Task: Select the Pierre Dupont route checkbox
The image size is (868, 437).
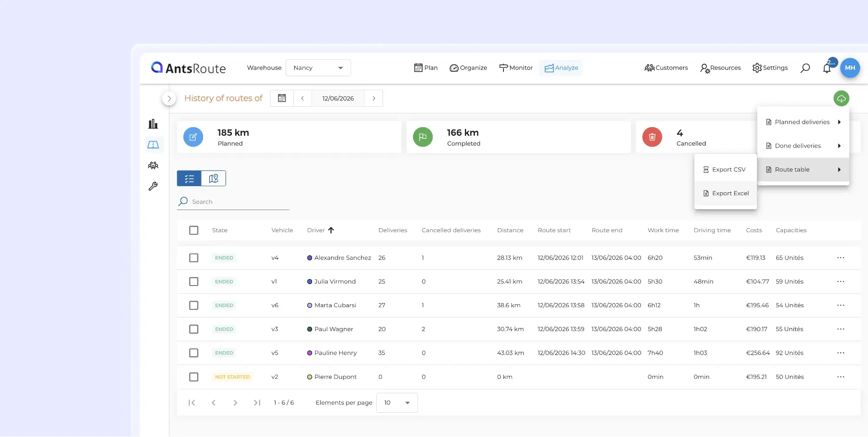Action: [194, 377]
